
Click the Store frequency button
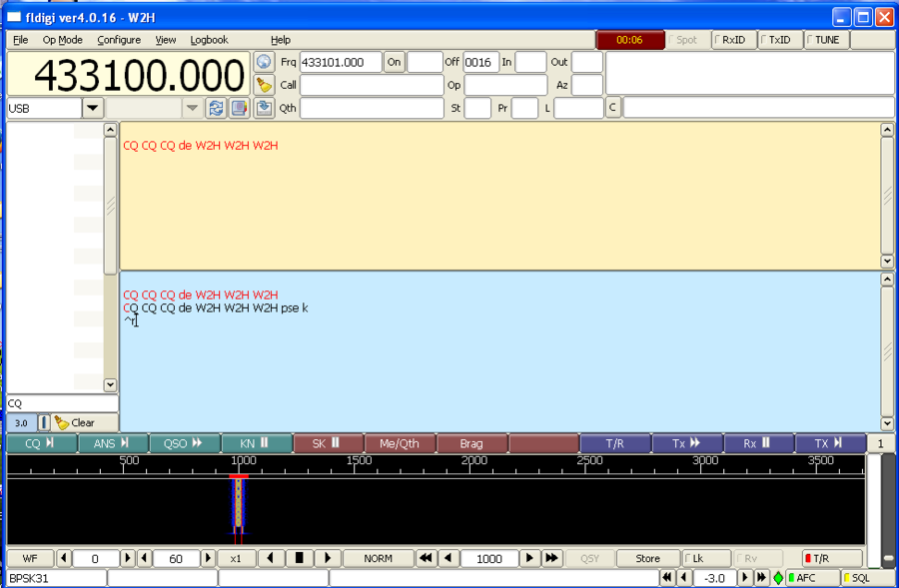point(647,559)
